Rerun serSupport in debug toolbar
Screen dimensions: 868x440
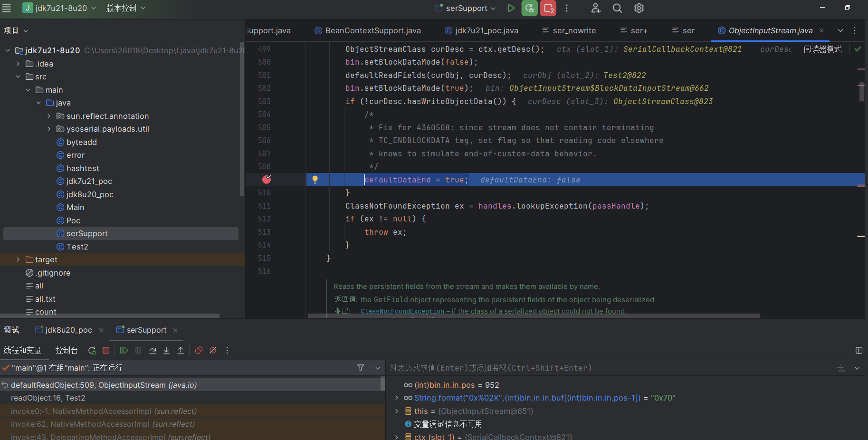pos(92,350)
